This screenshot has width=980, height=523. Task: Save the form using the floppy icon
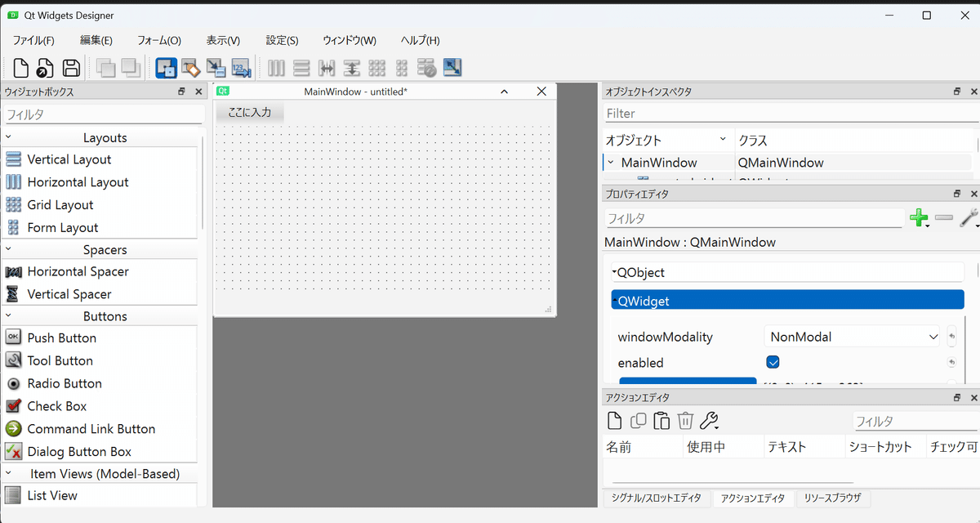[x=71, y=68]
